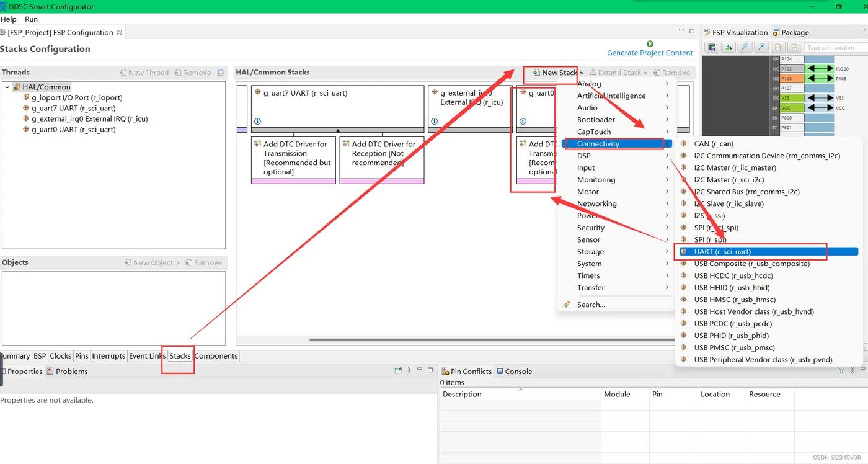Open the view menu dots in Properties panel
This screenshot has height=464, width=868.
pyautogui.click(x=409, y=371)
